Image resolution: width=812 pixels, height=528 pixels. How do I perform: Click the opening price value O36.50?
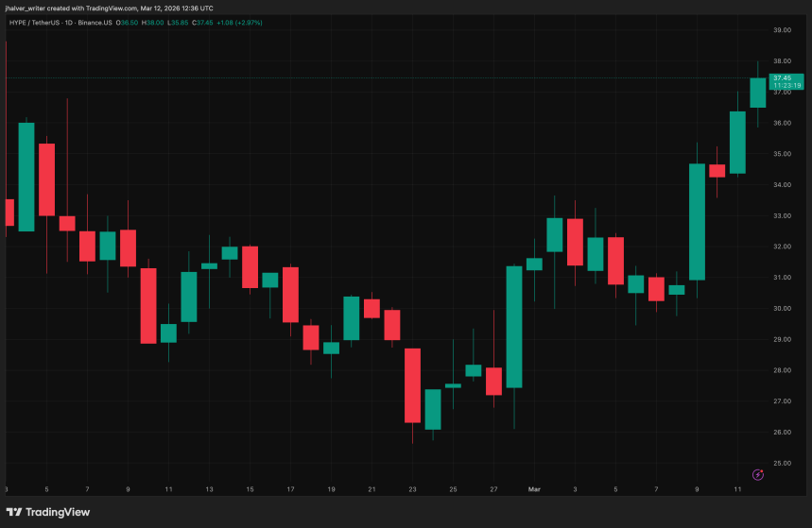tap(127, 21)
